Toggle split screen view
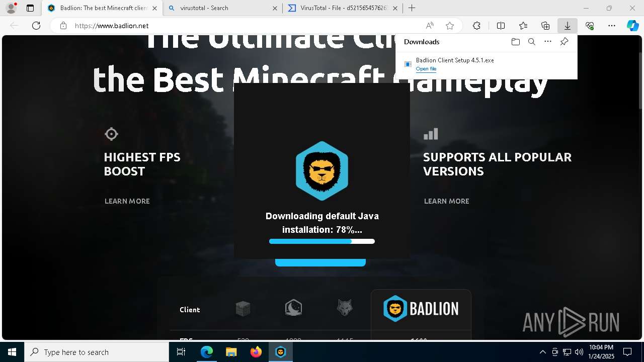Viewport: 644px width, 362px height. tap(501, 26)
